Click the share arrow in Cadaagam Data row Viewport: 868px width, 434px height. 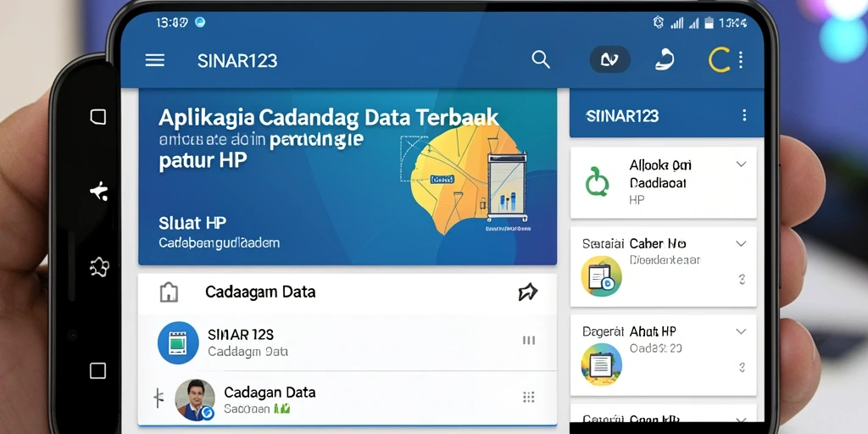[x=527, y=292]
